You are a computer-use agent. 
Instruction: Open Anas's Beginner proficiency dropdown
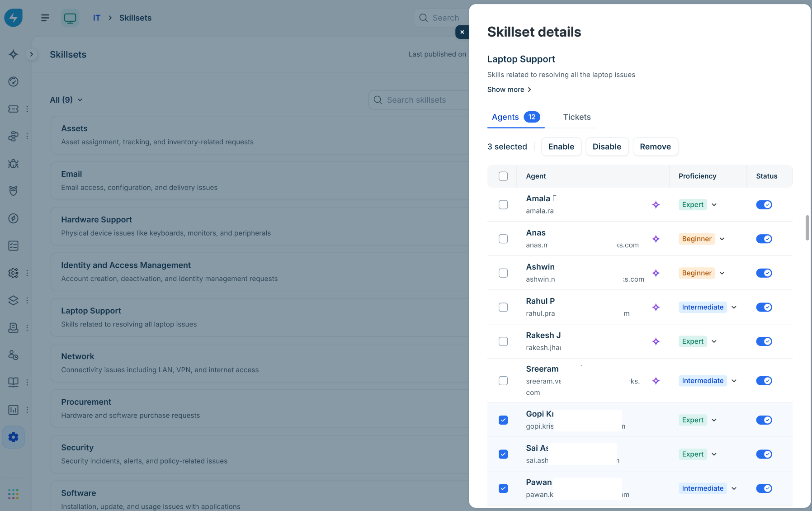click(x=702, y=239)
